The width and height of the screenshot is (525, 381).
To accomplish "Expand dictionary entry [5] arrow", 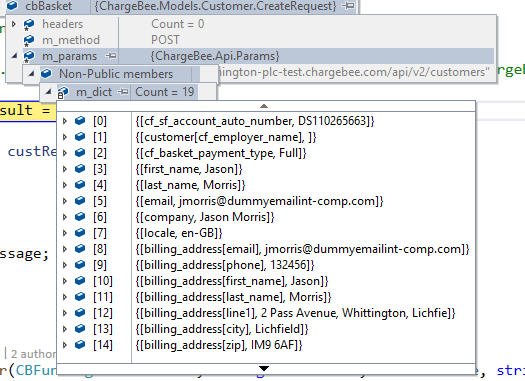I will point(65,201).
